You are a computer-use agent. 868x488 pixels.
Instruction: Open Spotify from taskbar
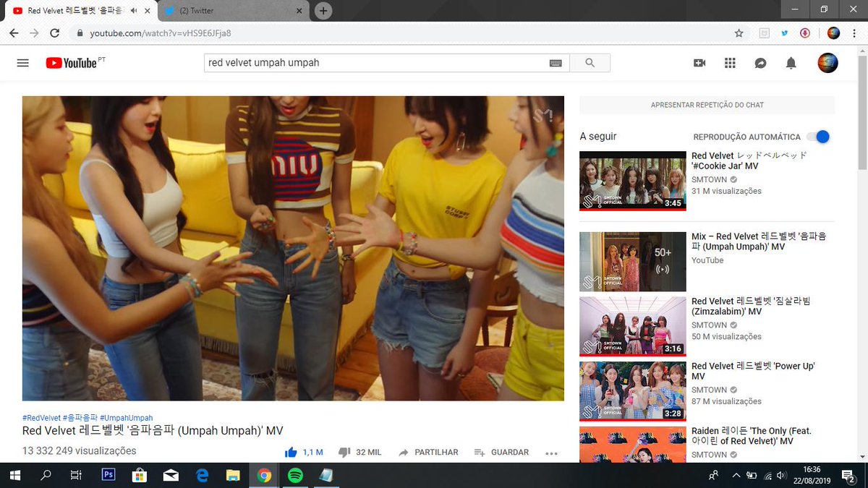(295, 476)
